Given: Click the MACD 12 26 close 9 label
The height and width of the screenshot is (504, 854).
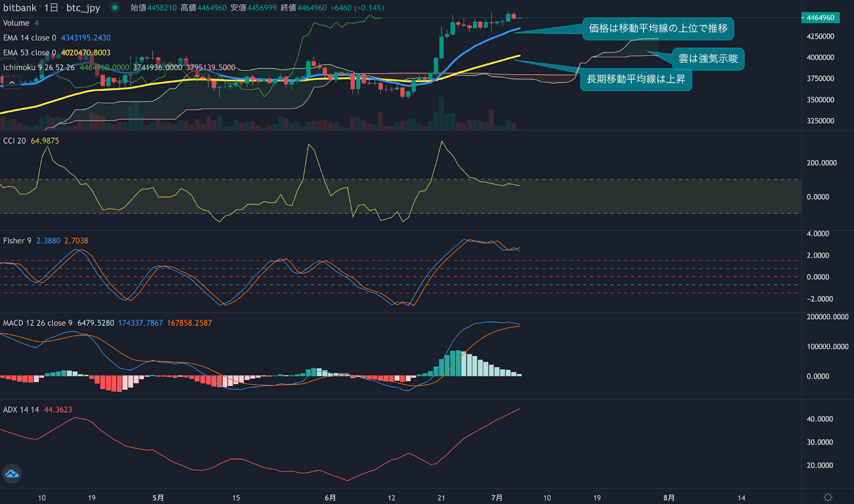Looking at the screenshot, I should point(37,323).
